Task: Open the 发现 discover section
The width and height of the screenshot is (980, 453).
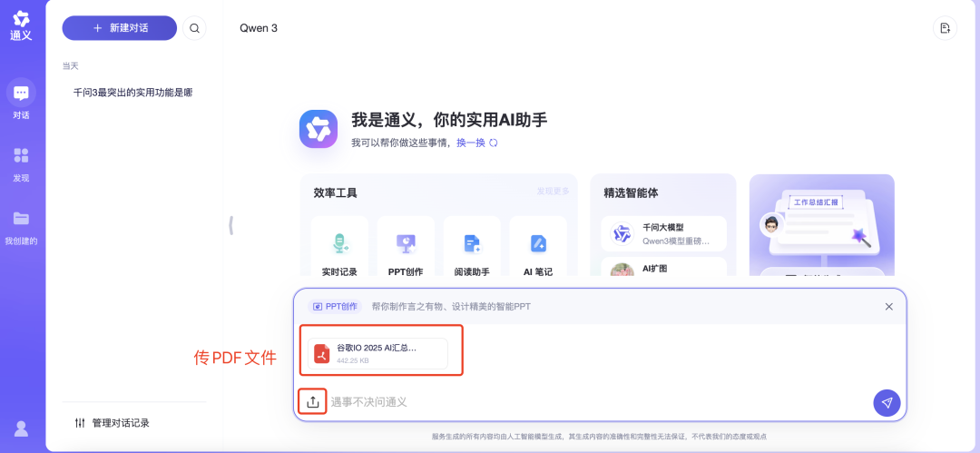Action: tap(21, 164)
